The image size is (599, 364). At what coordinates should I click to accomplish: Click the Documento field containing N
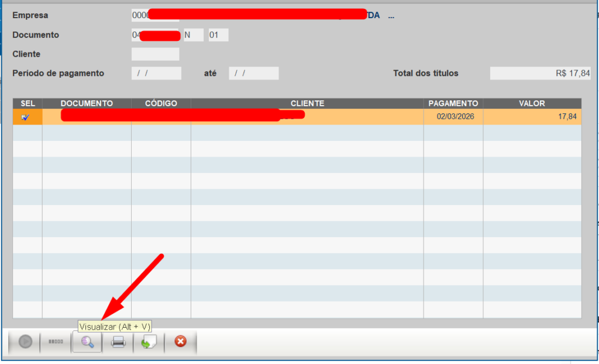click(193, 35)
